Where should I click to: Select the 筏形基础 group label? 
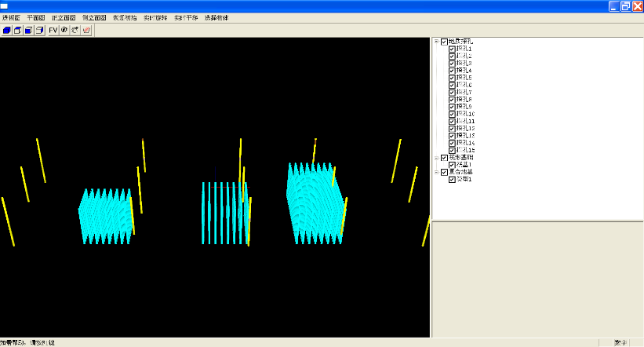coord(460,158)
